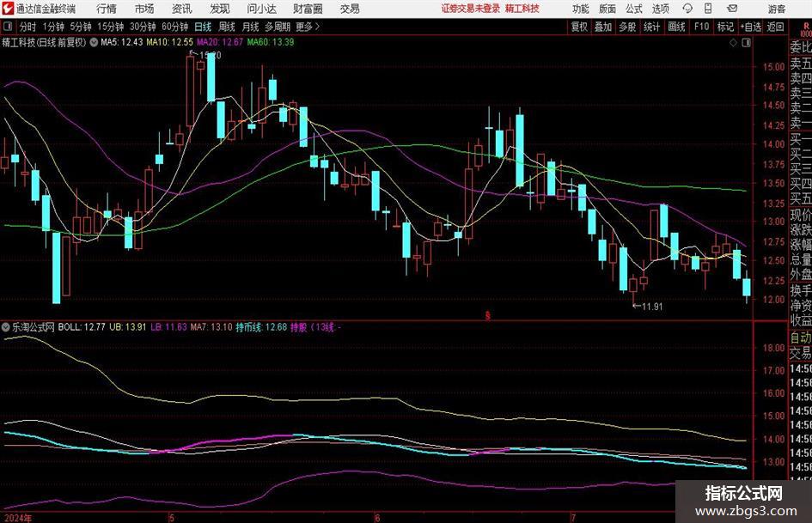Click MA5: 12.43 label

click(x=121, y=42)
